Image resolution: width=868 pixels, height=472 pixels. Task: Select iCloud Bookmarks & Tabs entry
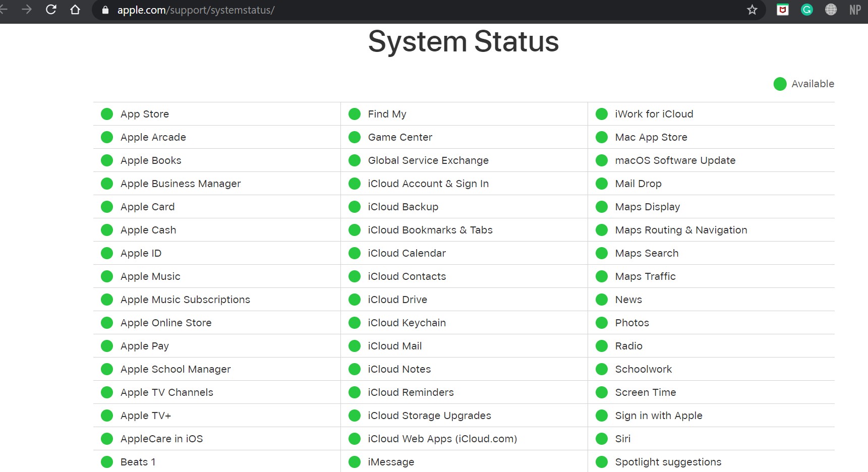pyautogui.click(x=430, y=230)
